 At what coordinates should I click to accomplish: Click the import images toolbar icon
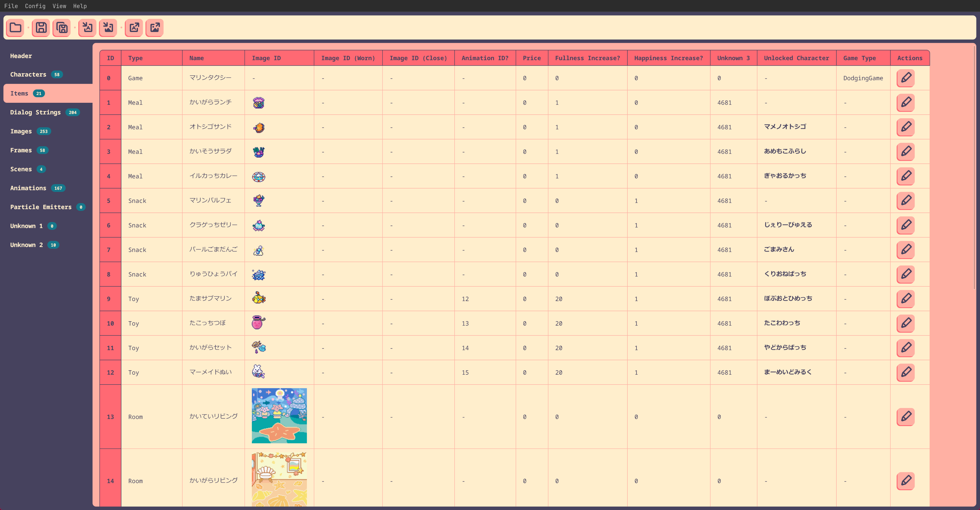click(108, 28)
